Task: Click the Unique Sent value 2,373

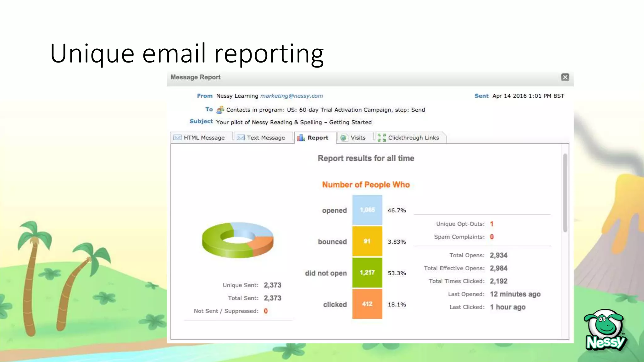Action: click(x=272, y=285)
